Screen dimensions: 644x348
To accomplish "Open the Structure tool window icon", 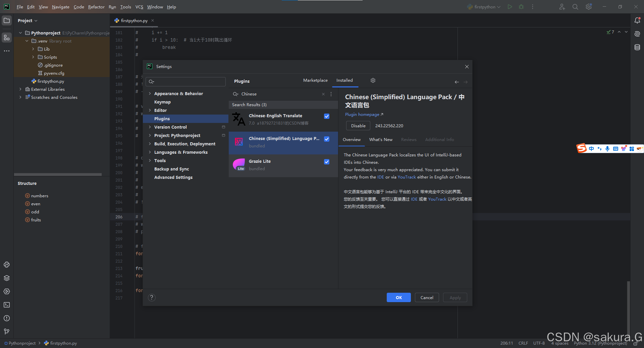I will click(7, 38).
